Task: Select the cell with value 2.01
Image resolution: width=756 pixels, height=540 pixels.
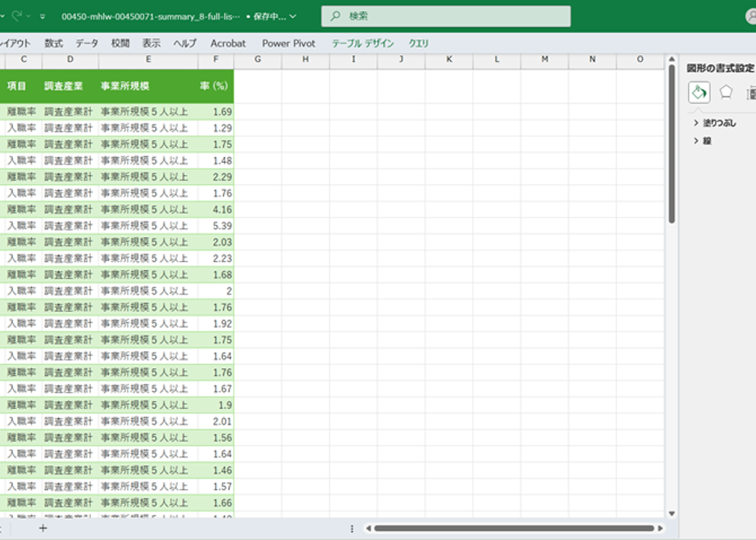Action: tap(215, 421)
